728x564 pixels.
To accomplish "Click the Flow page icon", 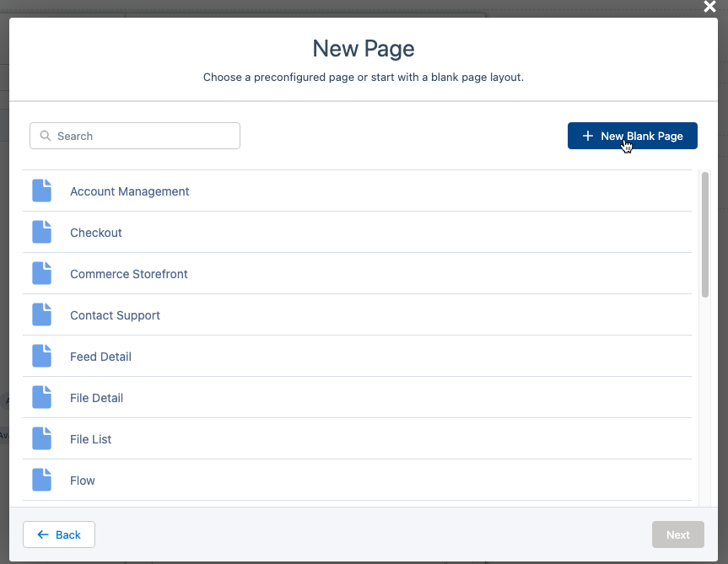I will click(x=41, y=481).
